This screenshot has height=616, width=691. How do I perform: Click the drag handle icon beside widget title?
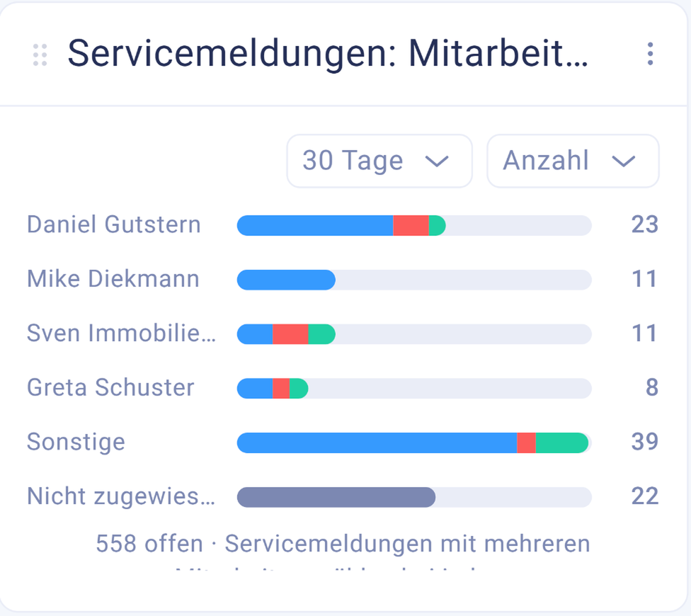click(x=40, y=55)
